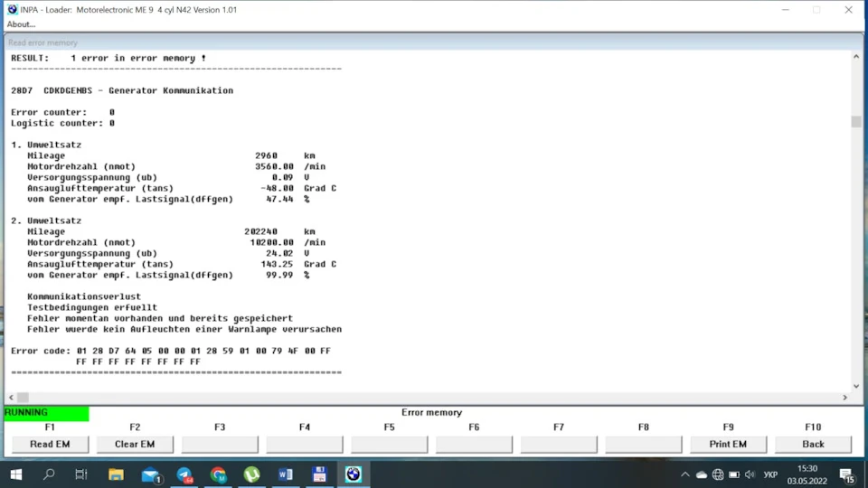Open network globe tray icon

pos(718,474)
